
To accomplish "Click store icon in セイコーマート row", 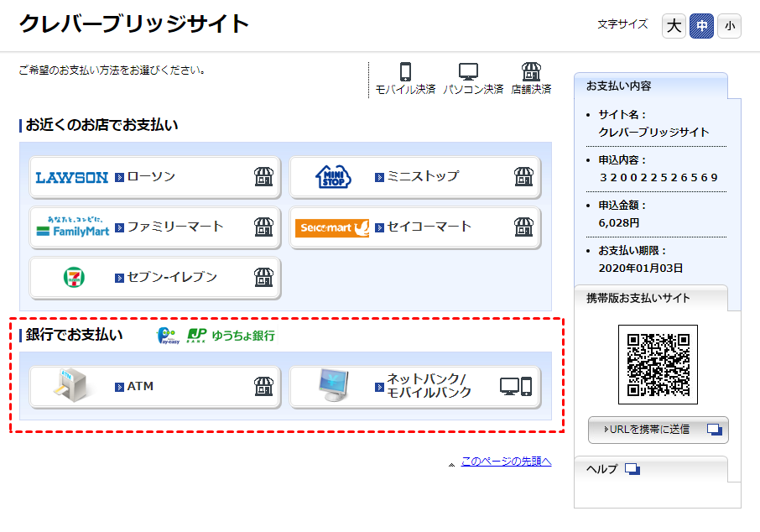I will 523,227.
